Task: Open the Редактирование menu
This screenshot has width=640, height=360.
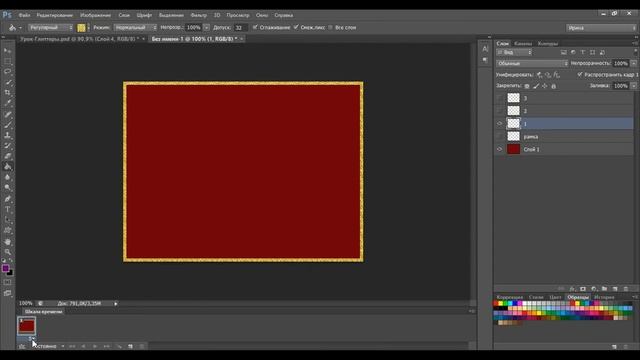Action: point(55,15)
